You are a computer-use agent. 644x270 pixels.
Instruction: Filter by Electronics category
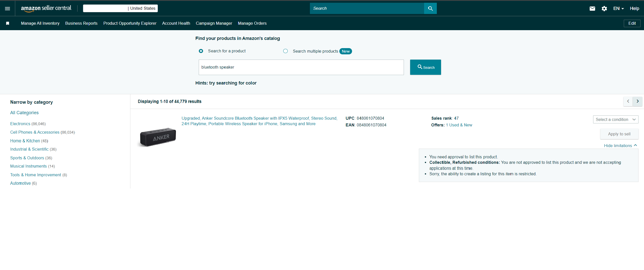tap(20, 124)
